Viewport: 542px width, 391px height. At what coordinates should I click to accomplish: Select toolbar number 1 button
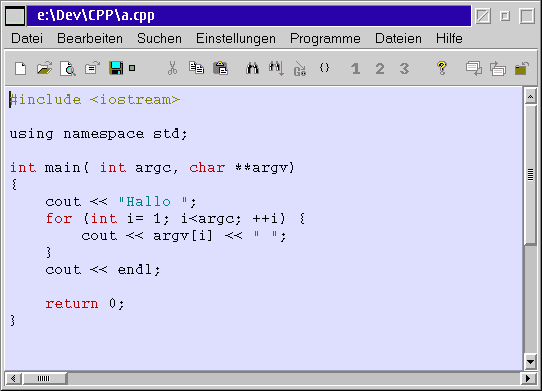coord(355,68)
